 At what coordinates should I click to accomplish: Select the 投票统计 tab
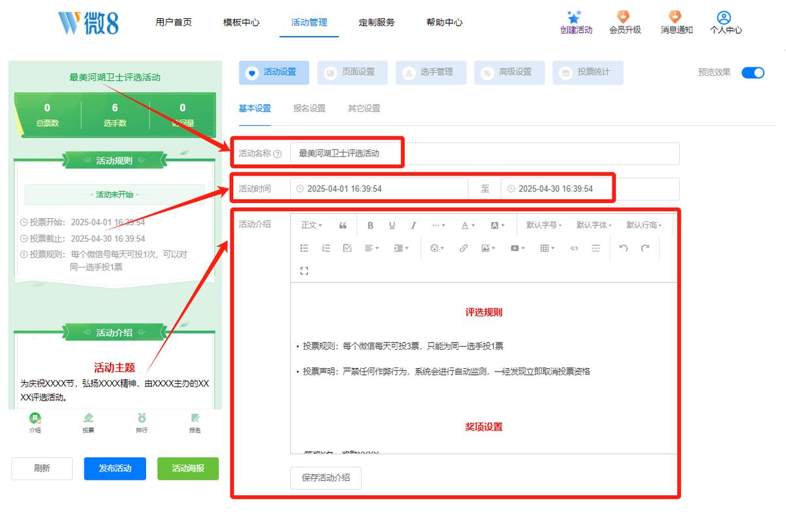tap(588, 73)
